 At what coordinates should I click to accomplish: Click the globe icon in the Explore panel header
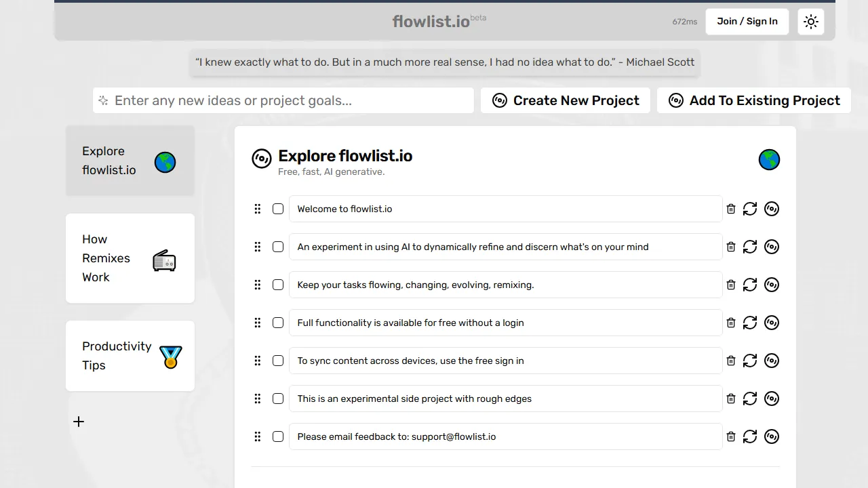click(769, 160)
